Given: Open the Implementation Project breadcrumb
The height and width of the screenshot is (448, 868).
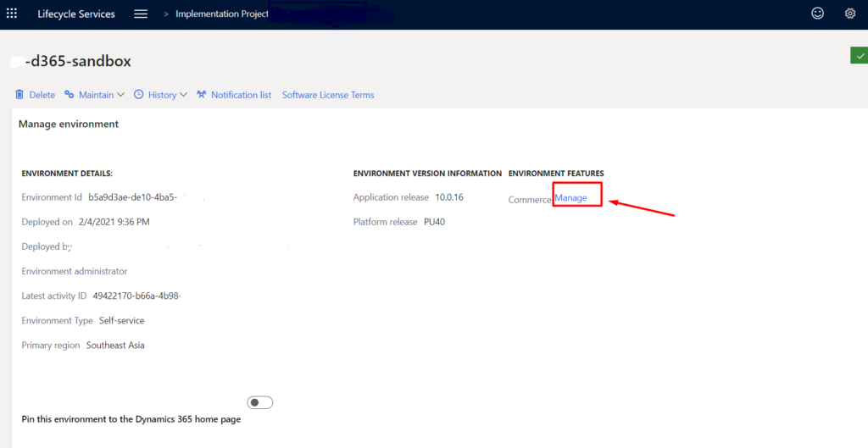Looking at the screenshot, I should pos(222,14).
